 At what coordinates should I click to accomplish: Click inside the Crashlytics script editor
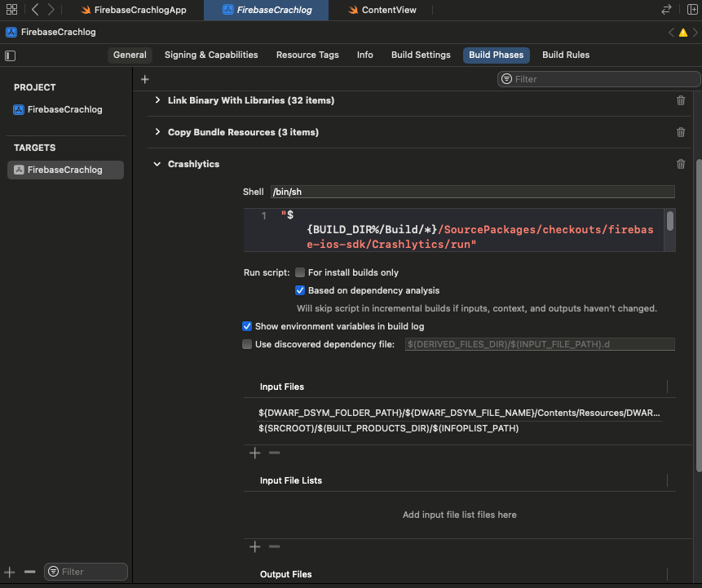click(454, 230)
